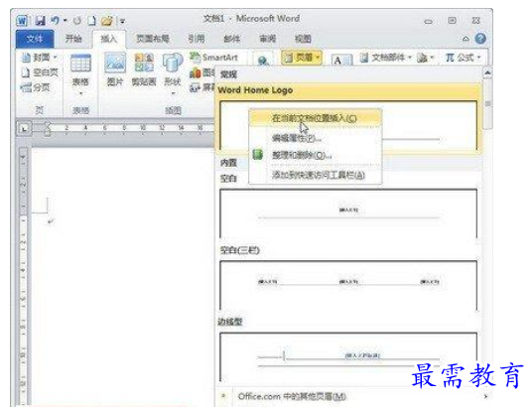This screenshot has width=532, height=407.
Task: Switch to the 视图 (View) tab
Action: (303, 39)
